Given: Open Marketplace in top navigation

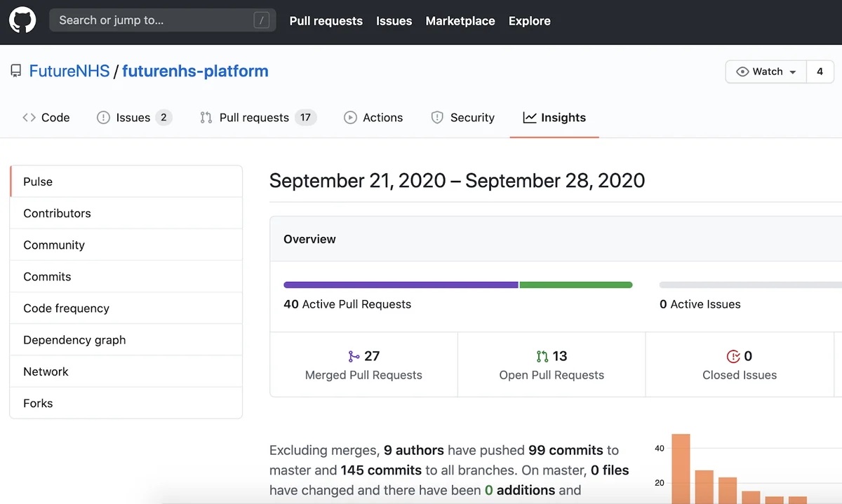Looking at the screenshot, I should [460, 21].
